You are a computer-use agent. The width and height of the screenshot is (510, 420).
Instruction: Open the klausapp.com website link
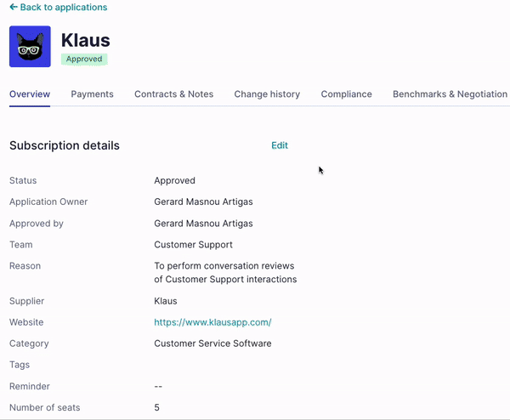point(212,322)
